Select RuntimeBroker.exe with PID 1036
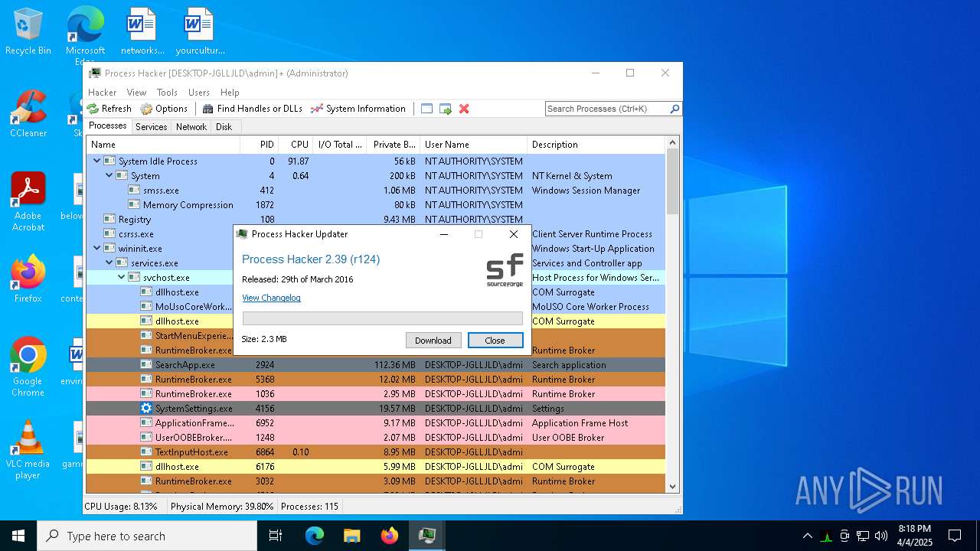 point(375,393)
